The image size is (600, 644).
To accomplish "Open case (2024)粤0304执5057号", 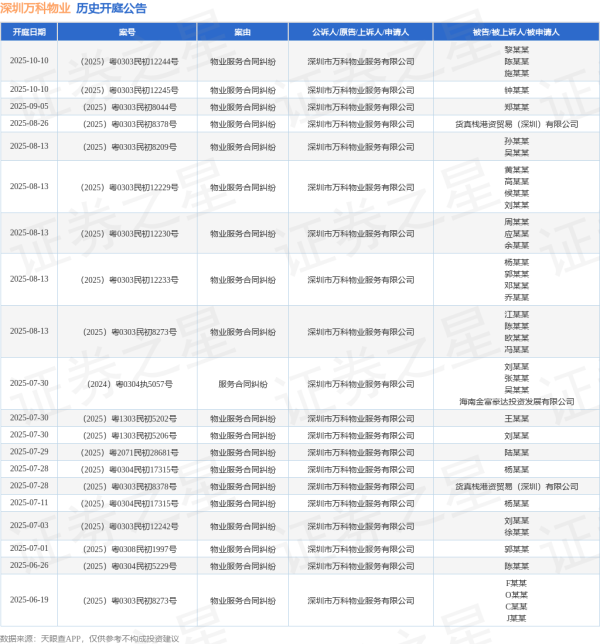I will coord(127,384).
